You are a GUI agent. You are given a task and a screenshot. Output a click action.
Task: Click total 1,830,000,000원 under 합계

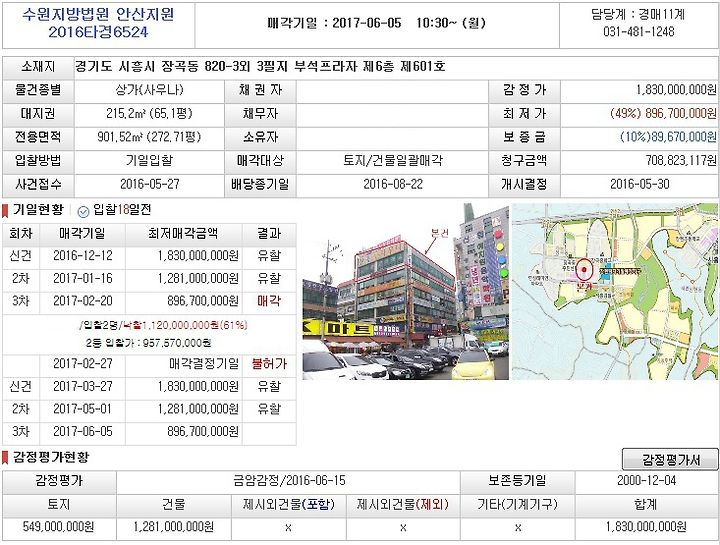(646, 527)
